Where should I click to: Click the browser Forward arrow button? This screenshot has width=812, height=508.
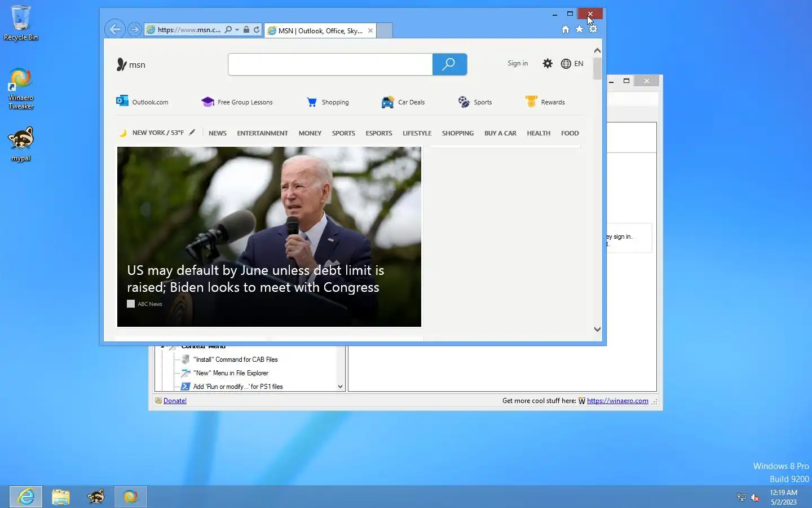[x=135, y=29]
